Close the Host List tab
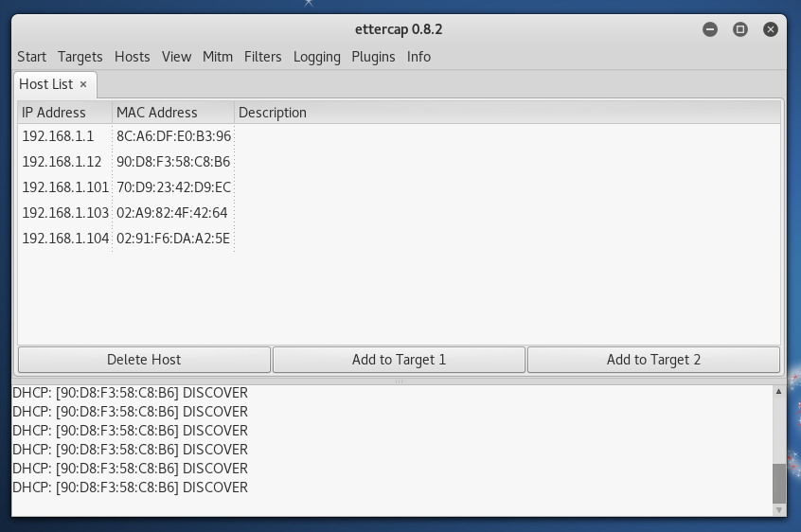This screenshot has width=801, height=532. [83, 85]
